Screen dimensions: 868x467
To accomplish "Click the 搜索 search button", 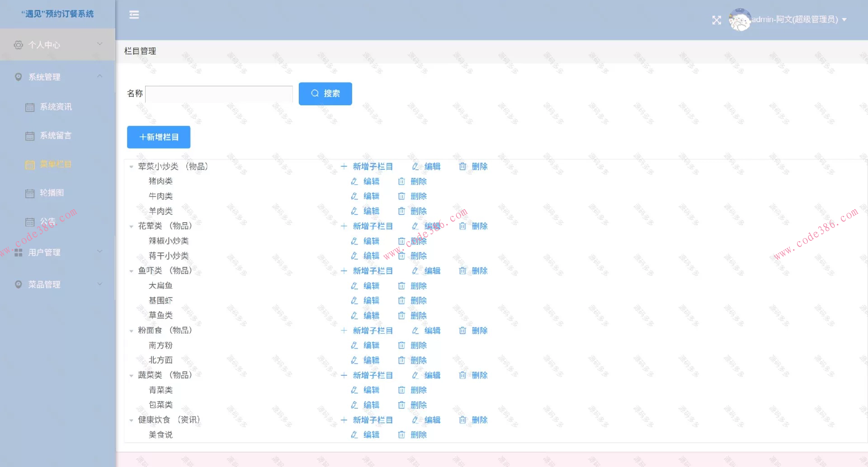I will tap(325, 93).
